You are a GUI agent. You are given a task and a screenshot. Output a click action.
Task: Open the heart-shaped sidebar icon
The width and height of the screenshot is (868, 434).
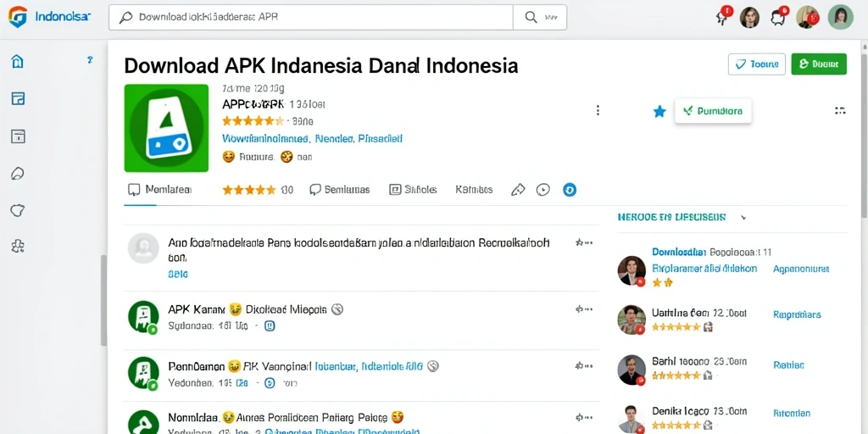click(x=18, y=210)
